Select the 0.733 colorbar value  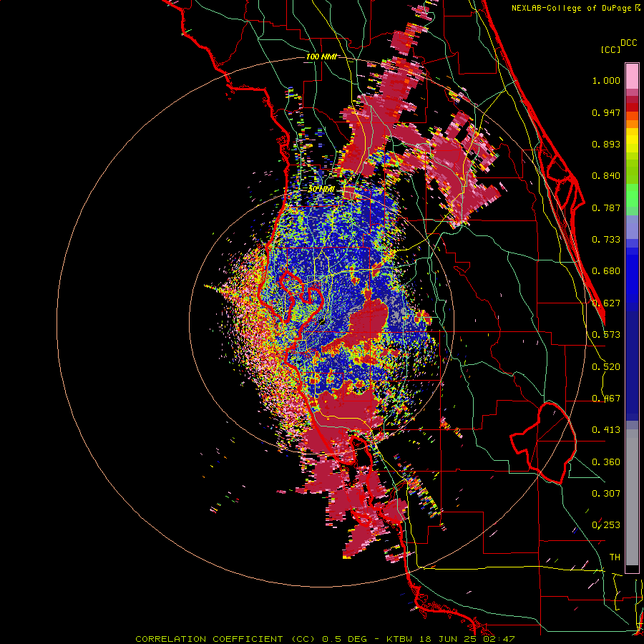point(606,240)
